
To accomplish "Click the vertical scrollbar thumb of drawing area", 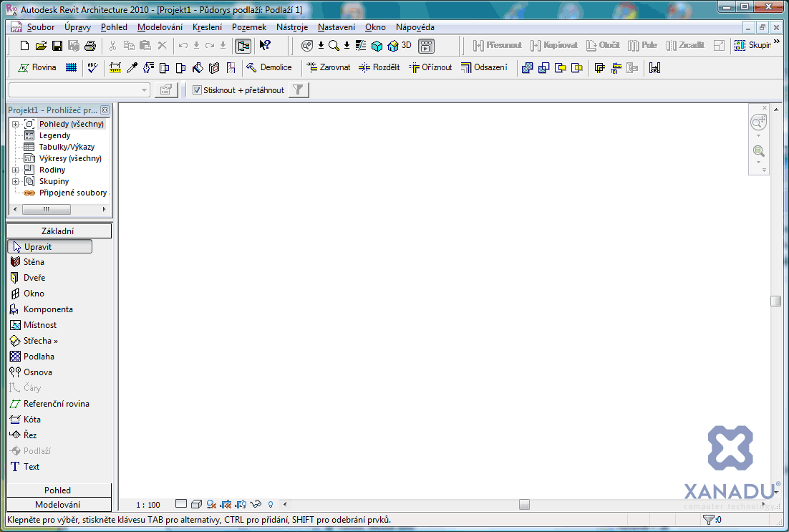I will (775, 301).
